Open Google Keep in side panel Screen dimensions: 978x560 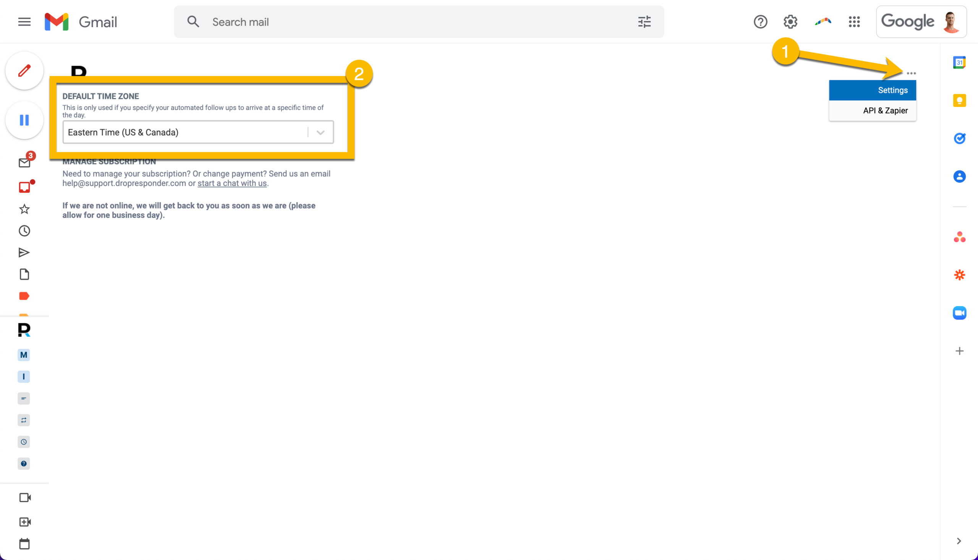point(959,100)
